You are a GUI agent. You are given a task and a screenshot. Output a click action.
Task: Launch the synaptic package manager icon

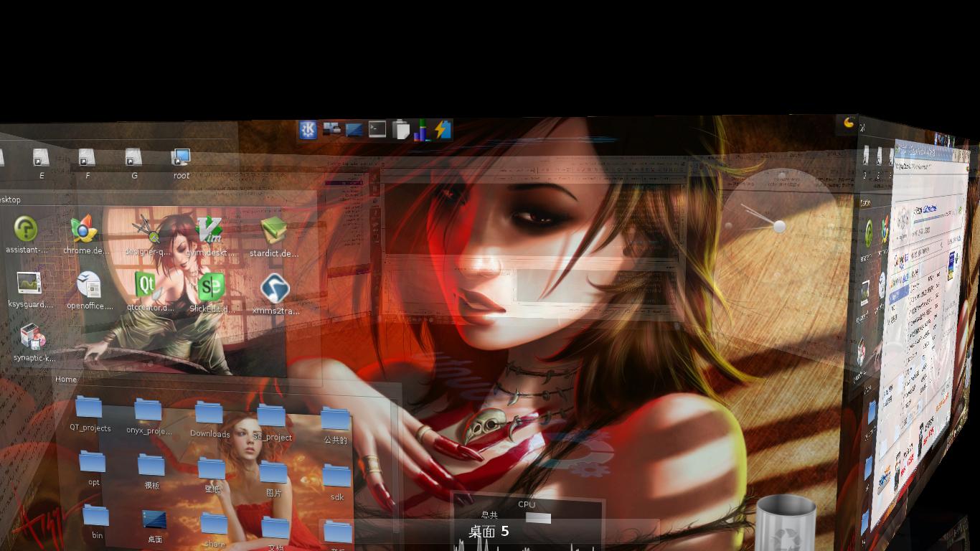pyautogui.click(x=32, y=336)
